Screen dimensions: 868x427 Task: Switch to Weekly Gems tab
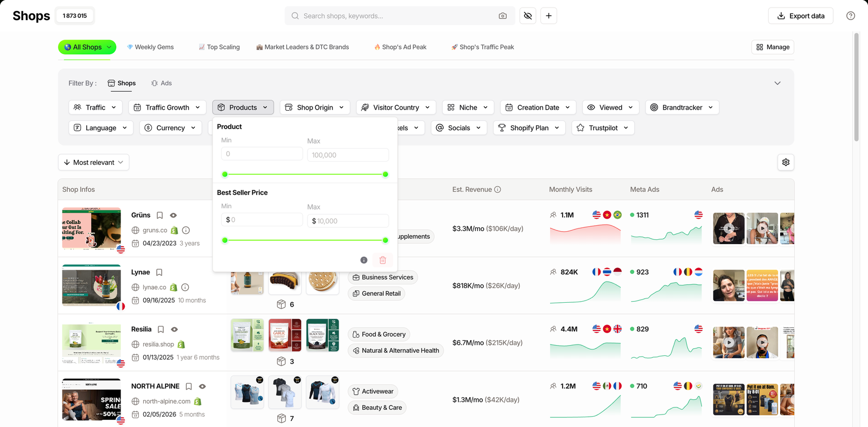coord(150,47)
